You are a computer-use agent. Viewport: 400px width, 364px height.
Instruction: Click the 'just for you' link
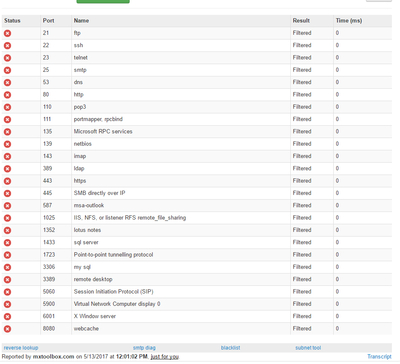tap(165, 357)
